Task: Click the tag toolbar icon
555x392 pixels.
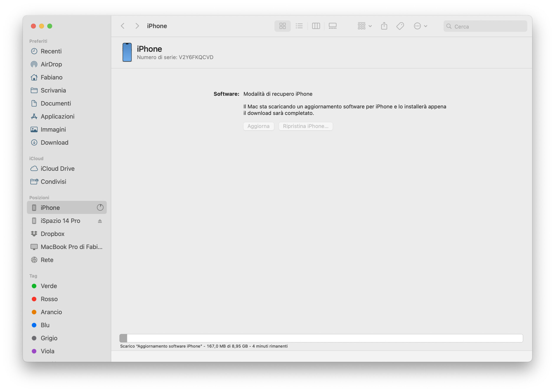Action: pos(400,26)
